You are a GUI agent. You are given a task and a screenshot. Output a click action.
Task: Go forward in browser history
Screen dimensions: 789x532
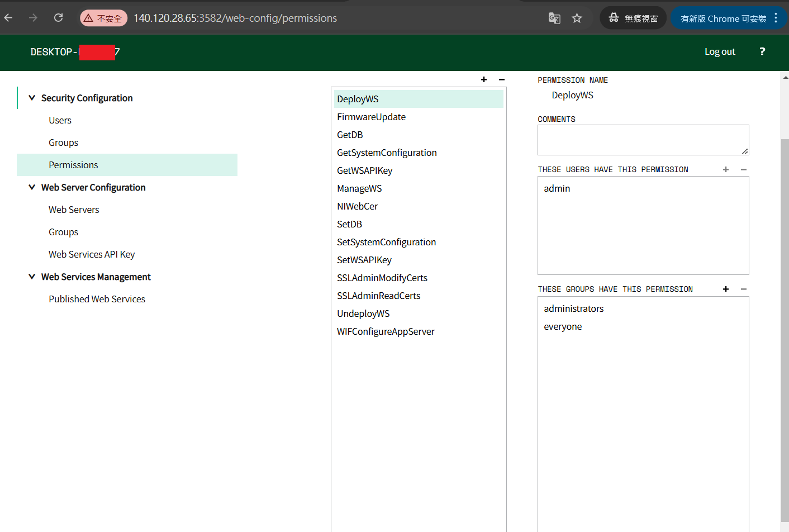(x=34, y=18)
